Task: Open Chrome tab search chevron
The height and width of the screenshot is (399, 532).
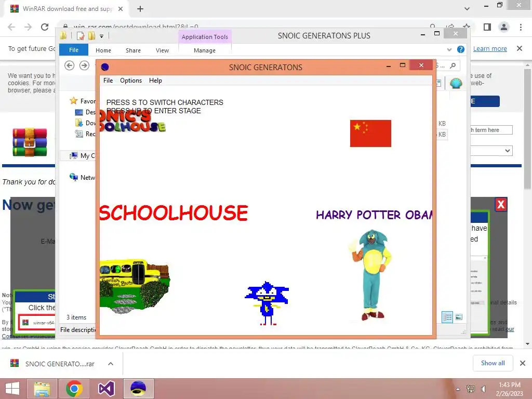Action: pos(467,9)
